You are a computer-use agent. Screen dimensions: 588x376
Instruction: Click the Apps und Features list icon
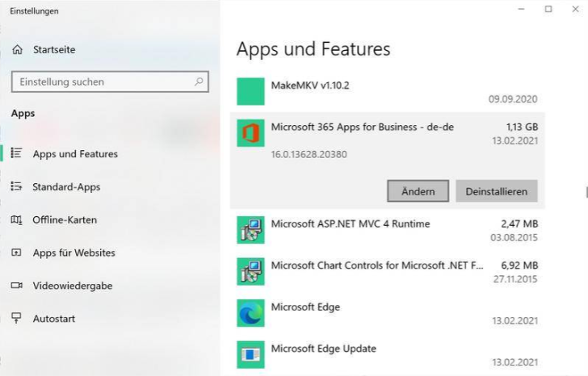[x=16, y=153]
